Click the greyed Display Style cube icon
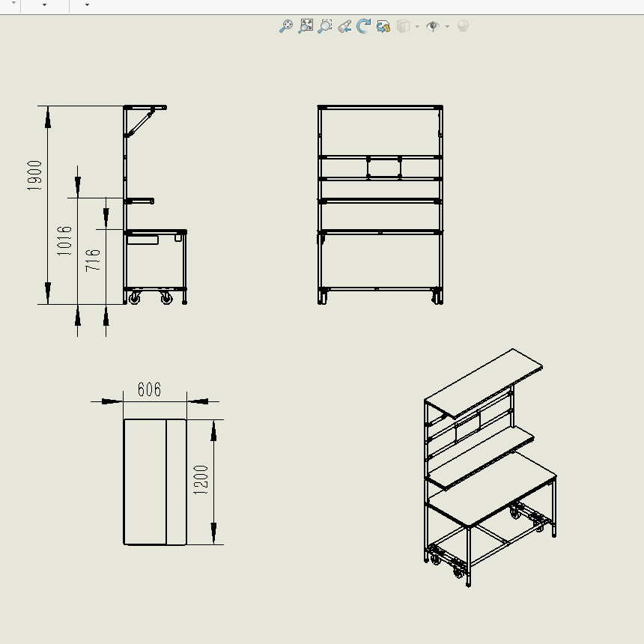The height and width of the screenshot is (644, 644). 403,26
